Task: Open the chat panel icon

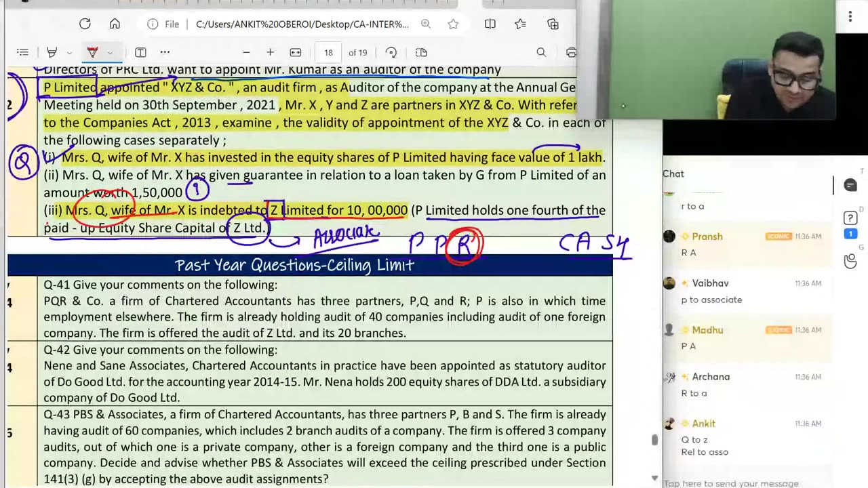Action: [x=850, y=185]
